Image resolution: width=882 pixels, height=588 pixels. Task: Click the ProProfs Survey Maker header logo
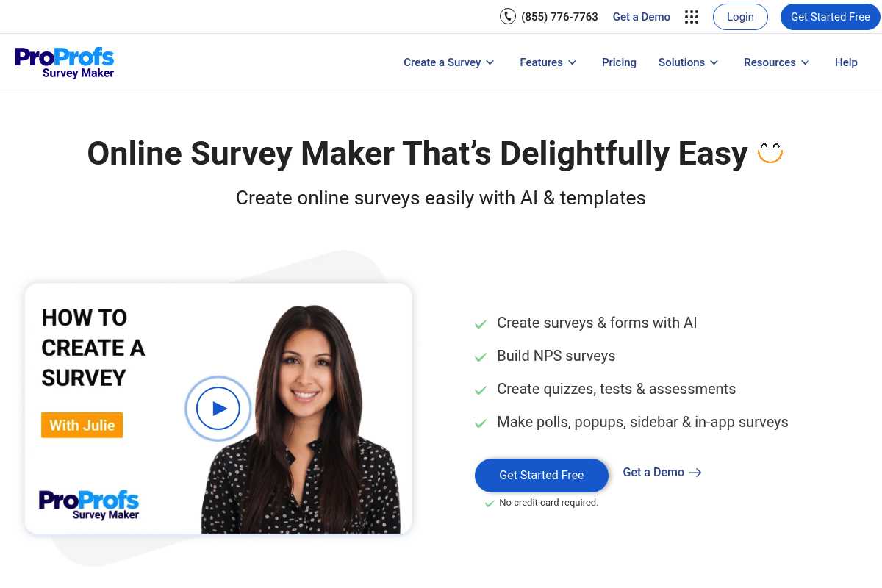[65, 62]
